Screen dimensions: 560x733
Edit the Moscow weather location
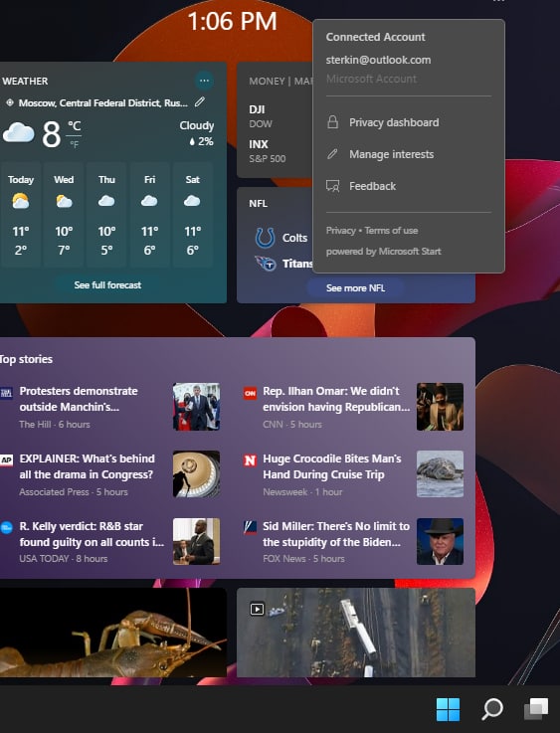click(x=200, y=101)
